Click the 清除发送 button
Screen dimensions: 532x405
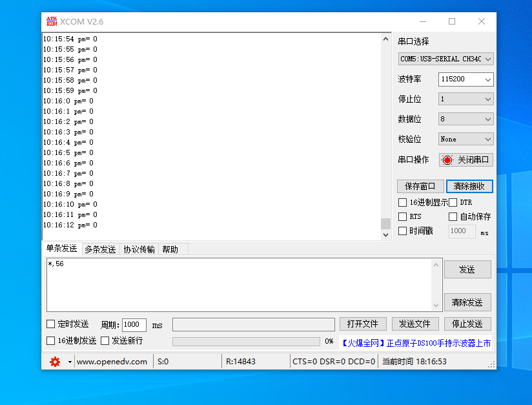pos(467,302)
